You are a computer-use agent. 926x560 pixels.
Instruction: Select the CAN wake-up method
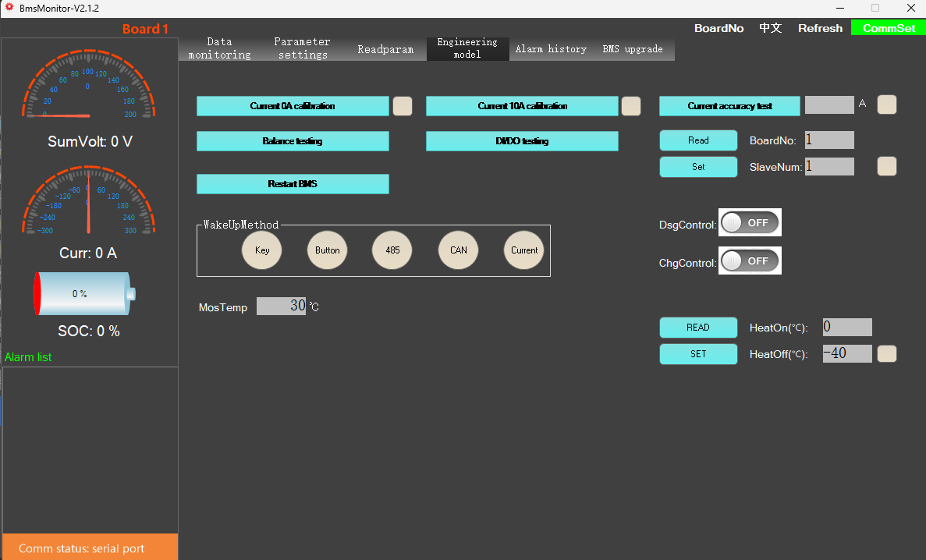(459, 250)
